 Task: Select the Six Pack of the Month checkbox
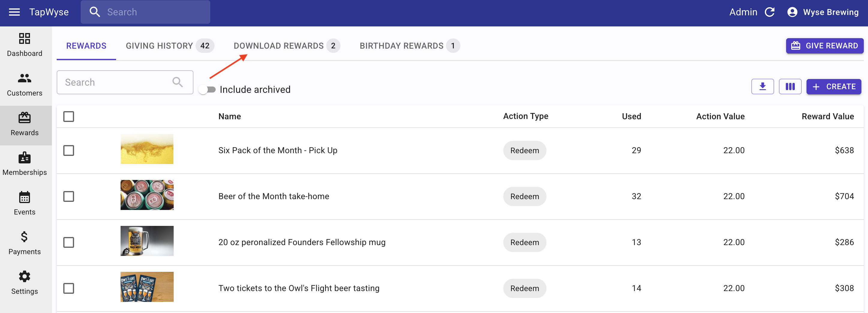69,150
